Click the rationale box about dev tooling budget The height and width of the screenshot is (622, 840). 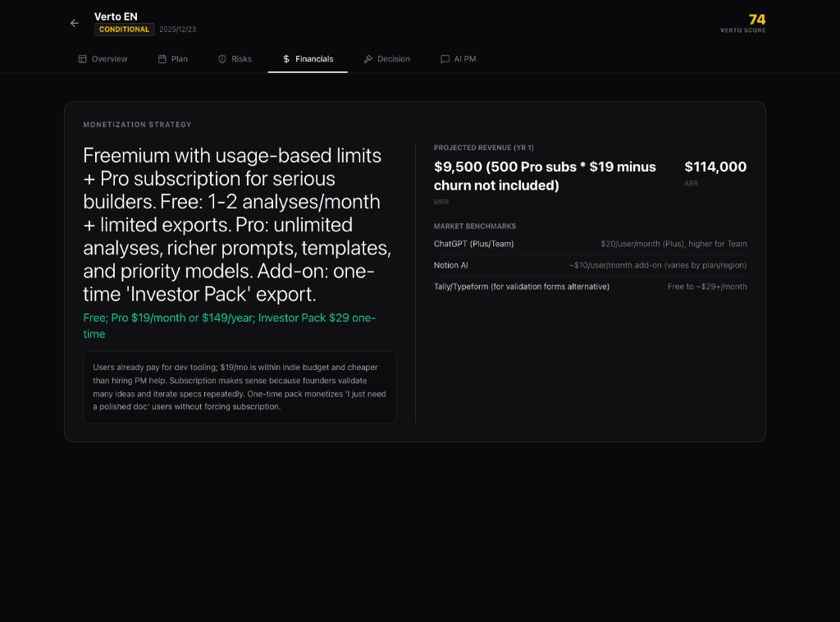coord(240,387)
